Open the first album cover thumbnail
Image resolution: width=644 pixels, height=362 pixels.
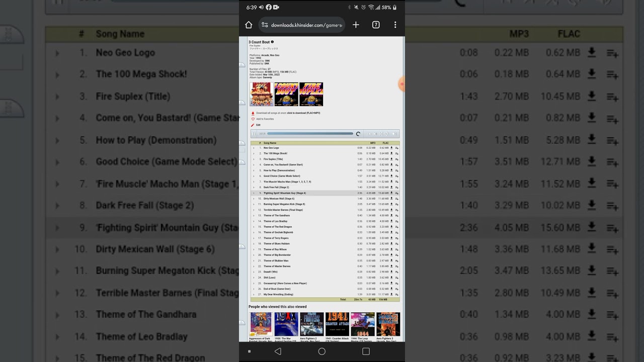(x=262, y=94)
